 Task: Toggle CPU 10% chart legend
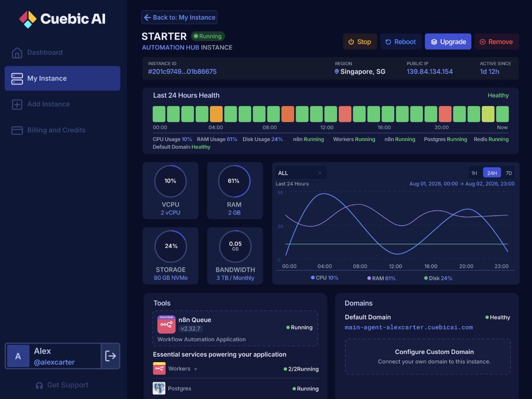325,278
